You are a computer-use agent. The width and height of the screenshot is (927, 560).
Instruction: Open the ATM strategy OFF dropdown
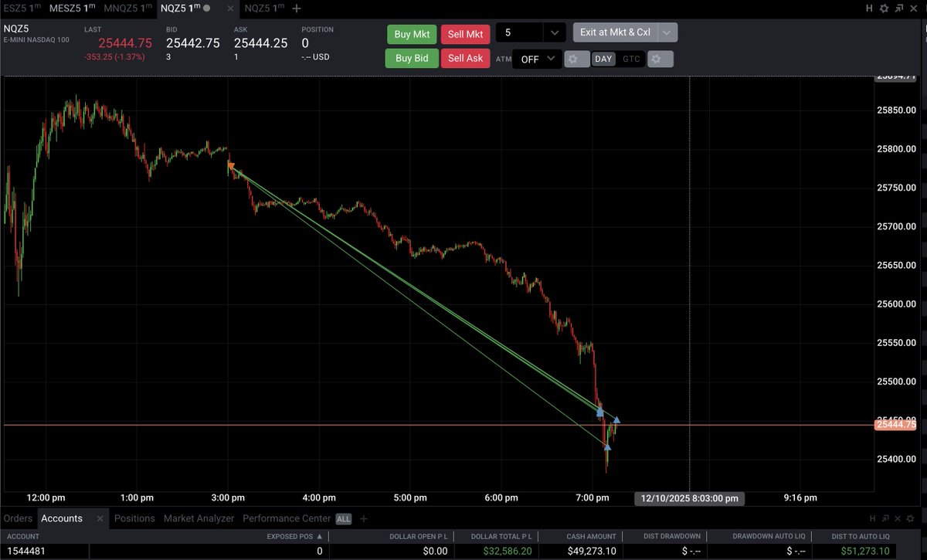pos(536,58)
